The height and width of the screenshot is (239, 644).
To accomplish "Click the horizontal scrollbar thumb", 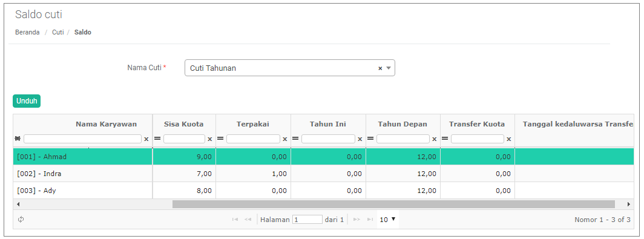I will click(393, 204).
